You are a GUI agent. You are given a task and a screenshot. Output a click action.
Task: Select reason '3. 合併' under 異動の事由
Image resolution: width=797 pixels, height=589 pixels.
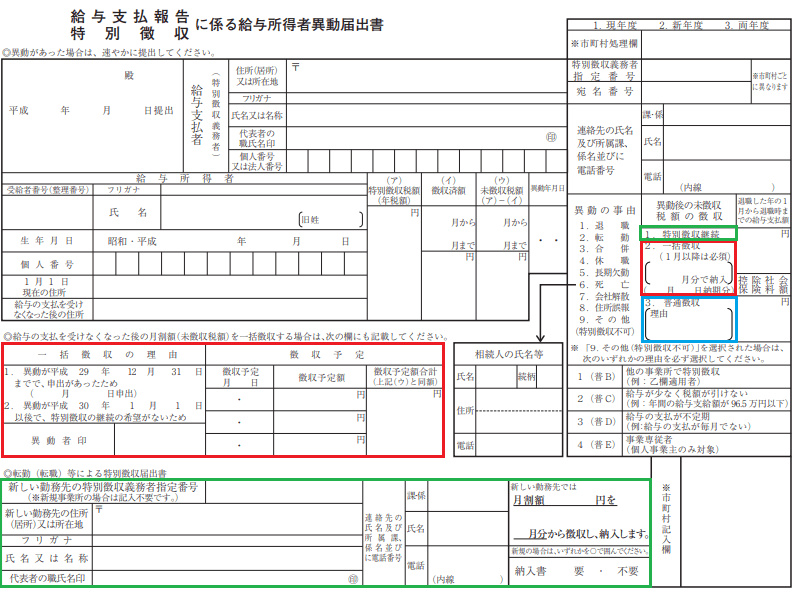click(604, 249)
